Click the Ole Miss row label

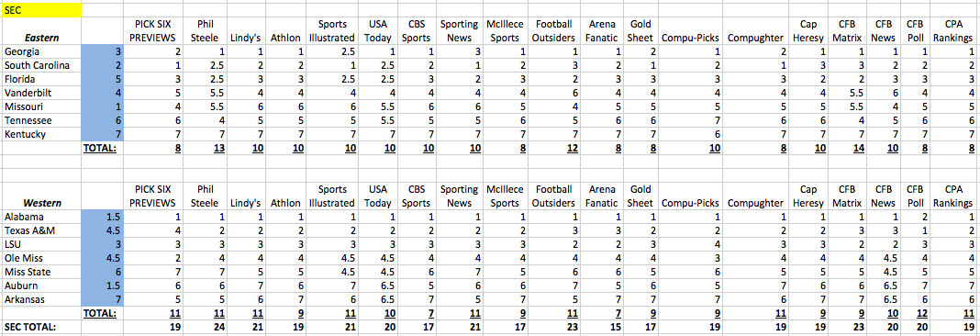pos(41,258)
